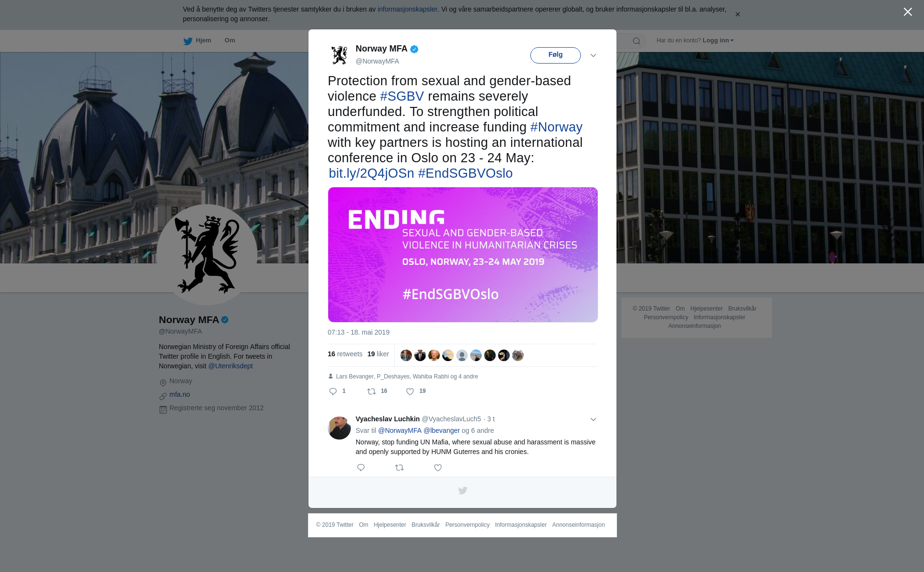Viewport: 924px width, 572px height.
Task: Expand options for Vyacheslav Luchkin's reply
Action: [x=593, y=419]
